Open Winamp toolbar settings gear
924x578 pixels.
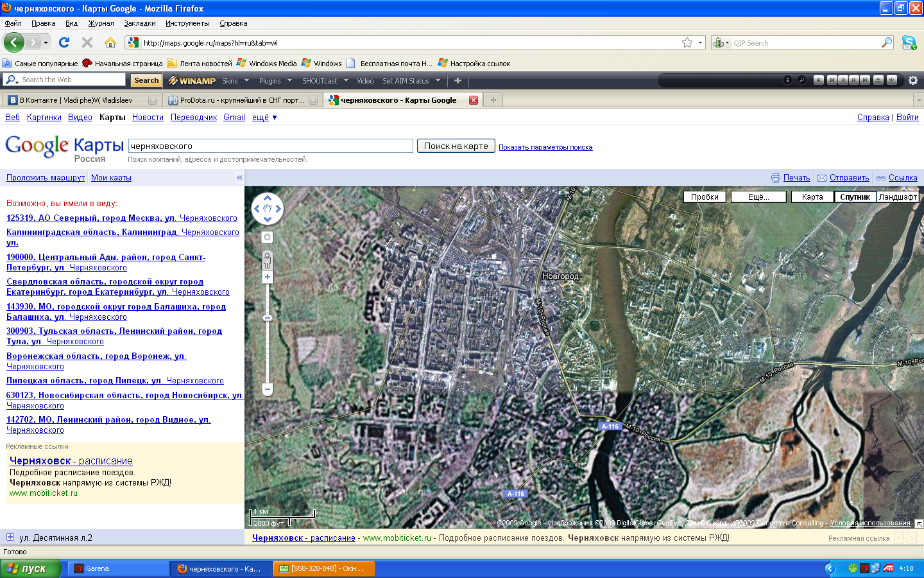click(x=913, y=80)
